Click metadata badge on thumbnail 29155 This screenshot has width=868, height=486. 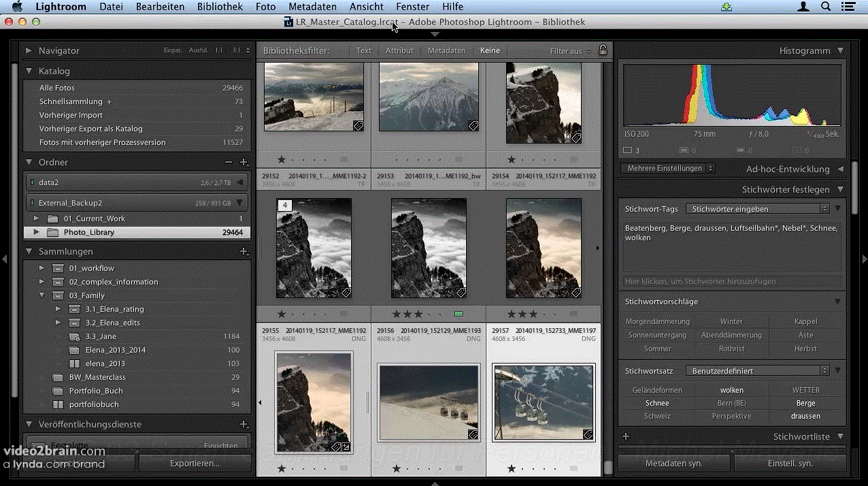(x=335, y=447)
